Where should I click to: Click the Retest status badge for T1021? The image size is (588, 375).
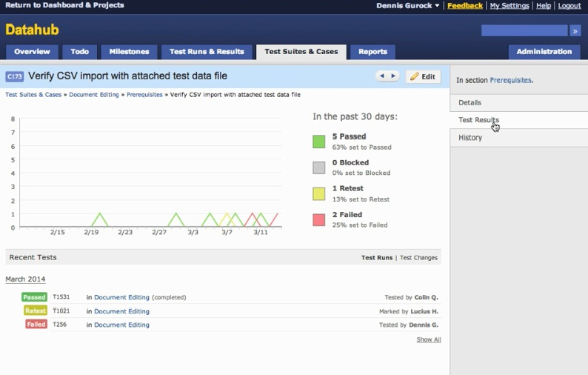(36, 311)
